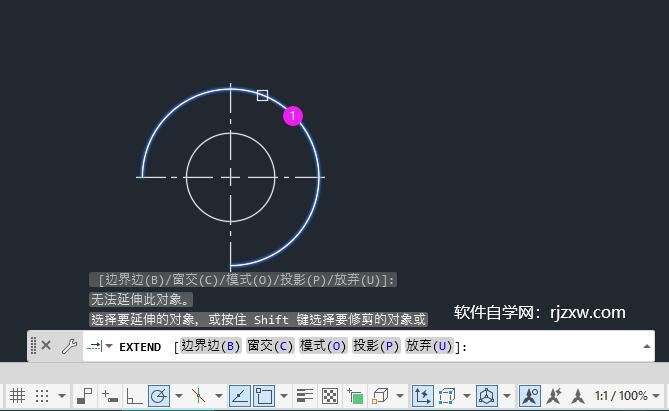Toggle ortho mode icon
Screen dimensions: 669x411
[x=134, y=396]
